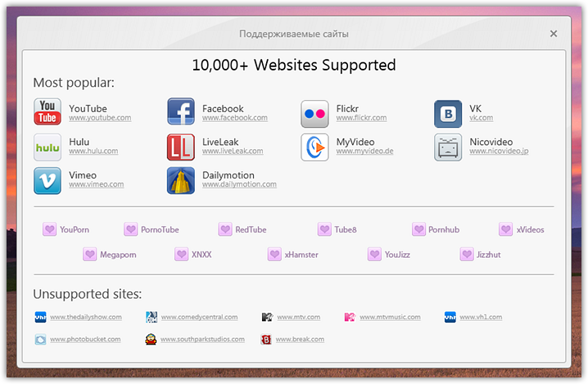Image resolution: width=588 pixels, height=384 pixels.
Task: Click the LiveLeak LL icon
Action: click(x=181, y=147)
